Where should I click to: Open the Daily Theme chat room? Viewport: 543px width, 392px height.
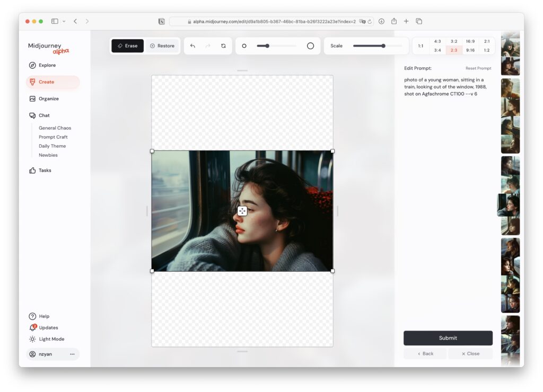52,146
